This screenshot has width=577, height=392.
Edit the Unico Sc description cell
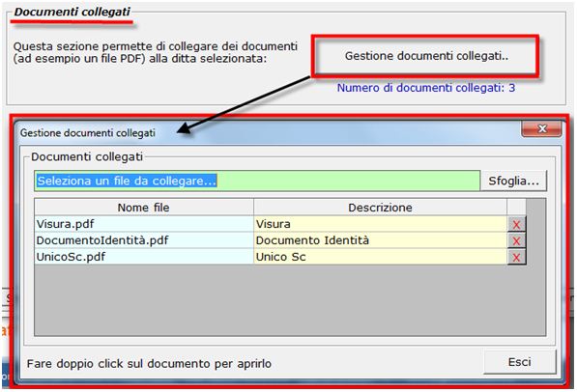coord(380,257)
